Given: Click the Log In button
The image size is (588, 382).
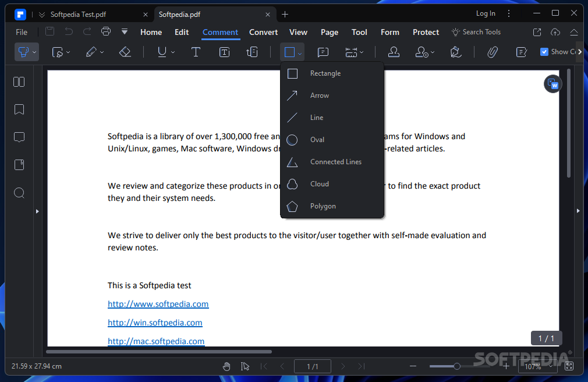Looking at the screenshot, I should 486,13.
